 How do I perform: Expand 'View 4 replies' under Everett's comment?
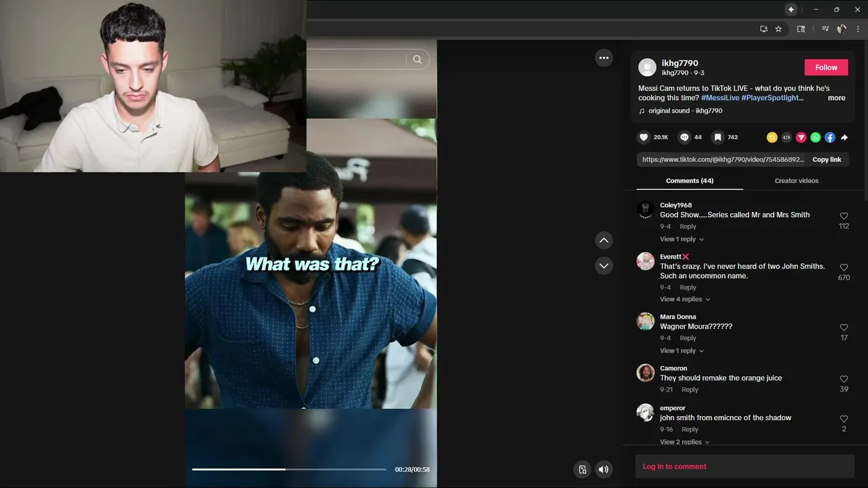(x=685, y=300)
